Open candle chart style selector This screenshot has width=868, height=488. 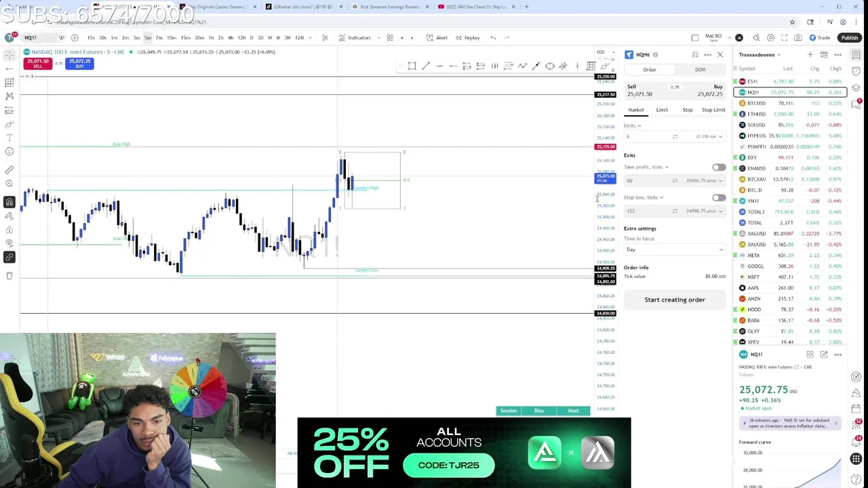pyautogui.click(x=325, y=38)
